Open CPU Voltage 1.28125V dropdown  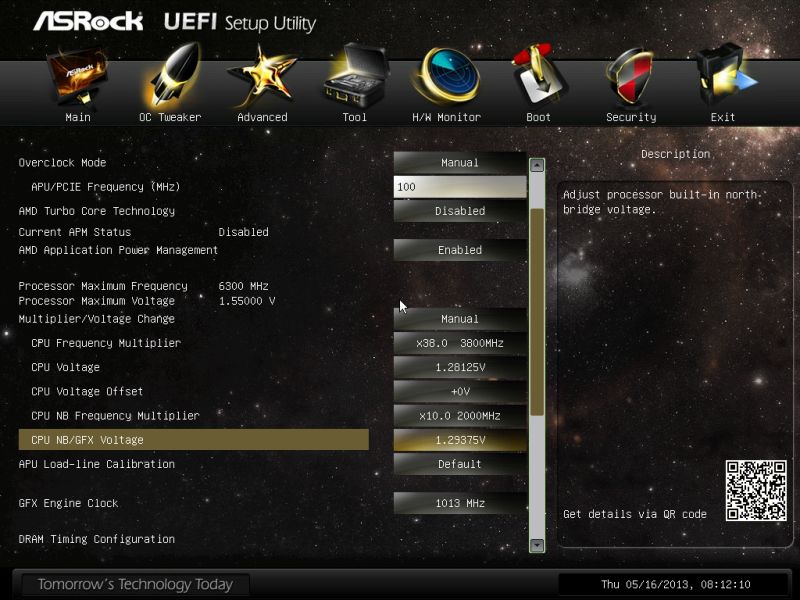pos(460,367)
